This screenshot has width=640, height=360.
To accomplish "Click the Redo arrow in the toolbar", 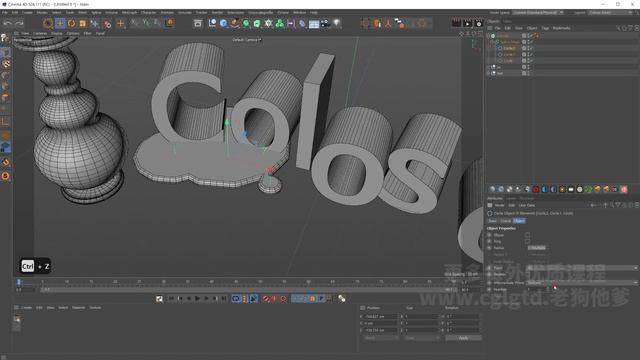I will tap(19, 24).
